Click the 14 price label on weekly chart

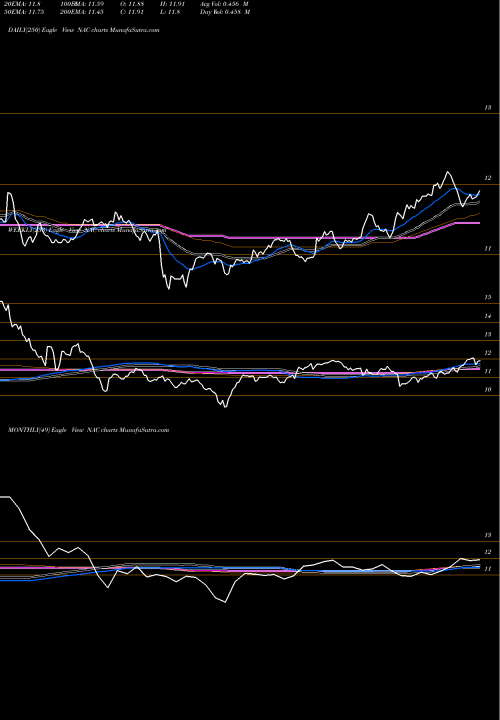488,316
